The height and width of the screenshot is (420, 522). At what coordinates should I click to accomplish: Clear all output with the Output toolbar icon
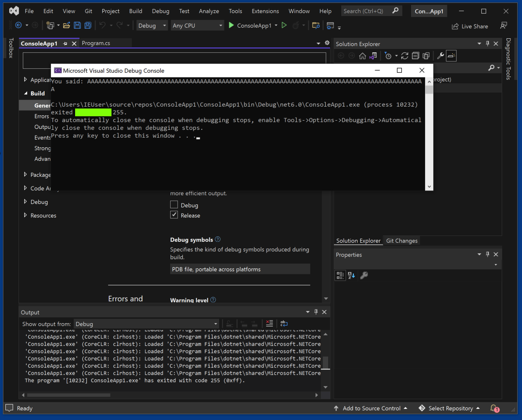pos(269,323)
